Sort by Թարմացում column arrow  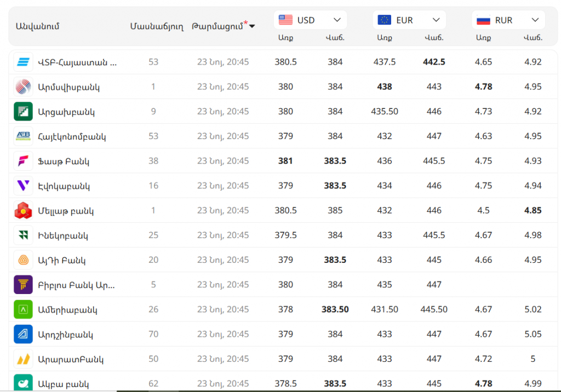pos(252,26)
